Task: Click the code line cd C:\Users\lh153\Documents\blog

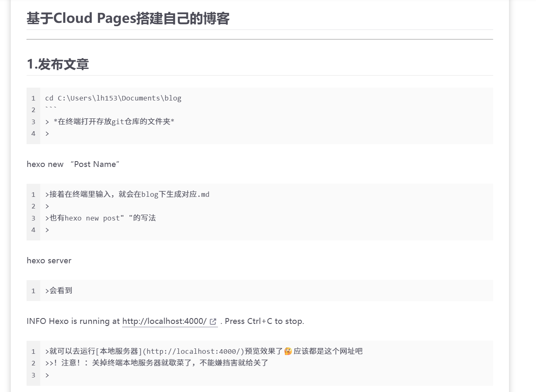Action: (113, 98)
